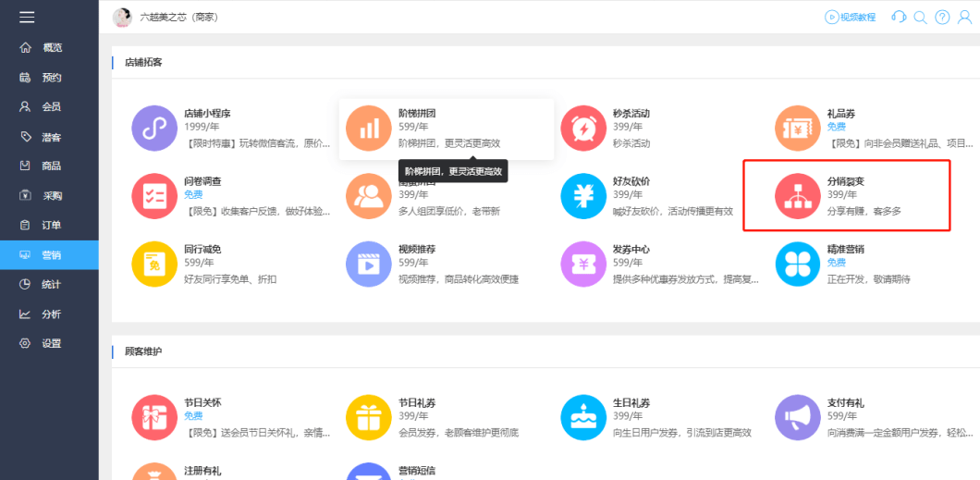This screenshot has height=480, width=980.
Task: Open the 精准营销 clover icon
Action: pos(798,264)
